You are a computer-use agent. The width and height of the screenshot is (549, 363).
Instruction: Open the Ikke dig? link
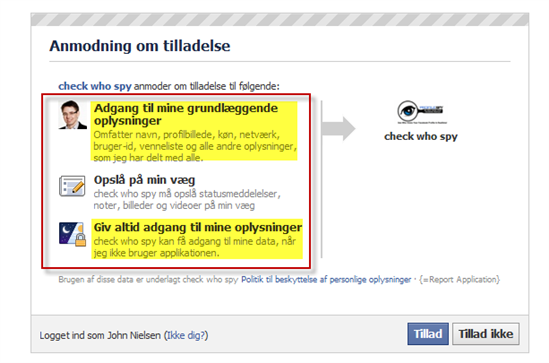click(187, 335)
